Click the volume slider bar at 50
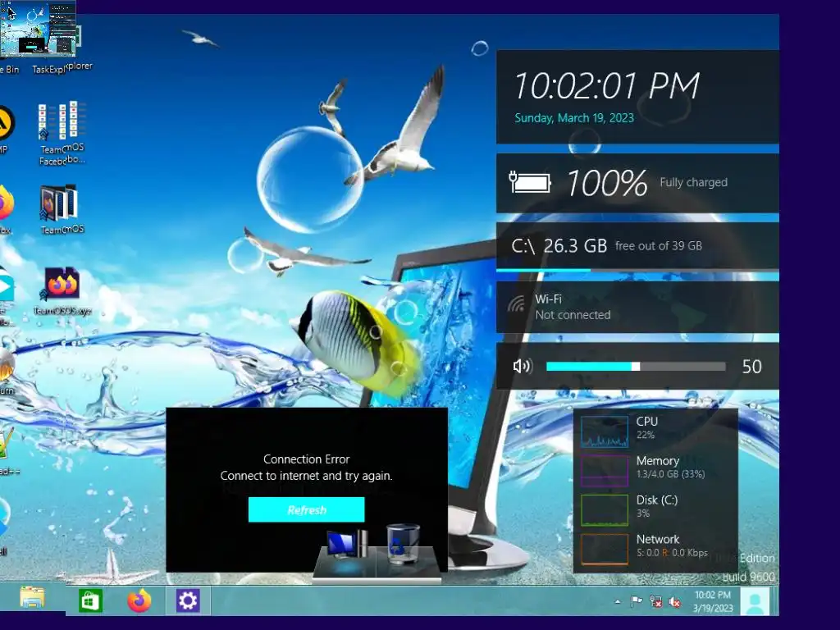Image resolution: width=840 pixels, height=630 pixels. [636, 367]
